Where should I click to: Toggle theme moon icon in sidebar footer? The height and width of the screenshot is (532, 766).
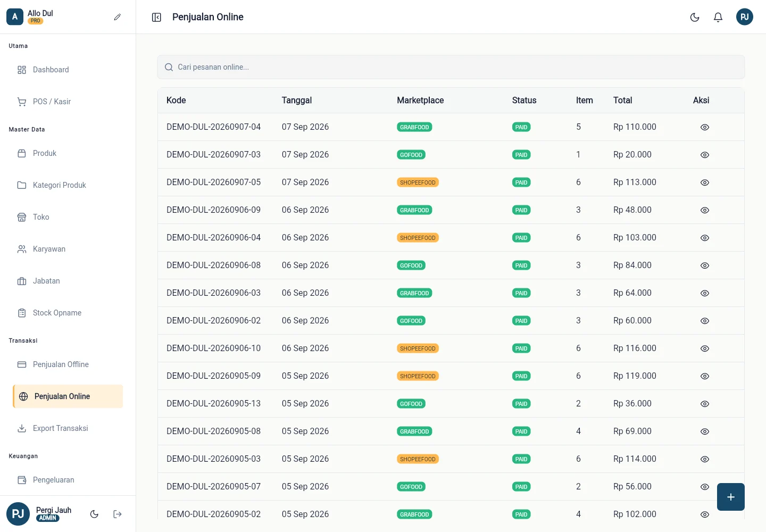pyautogui.click(x=94, y=514)
